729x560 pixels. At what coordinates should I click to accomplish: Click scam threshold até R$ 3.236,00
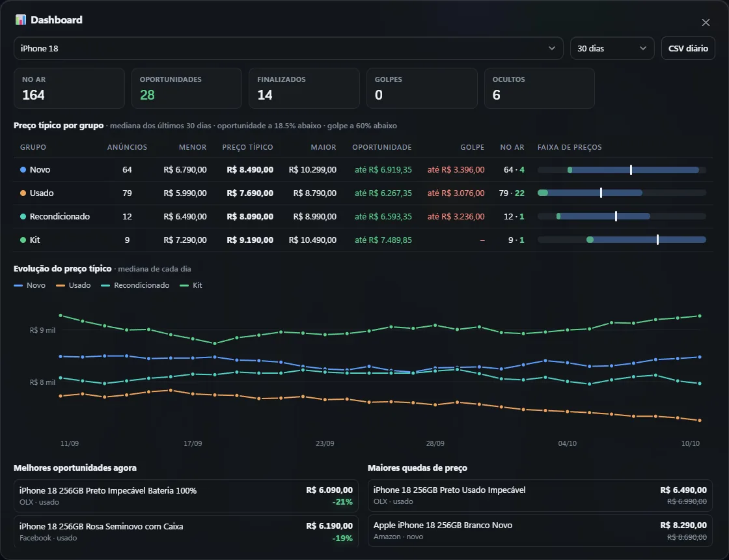click(456, 216)
